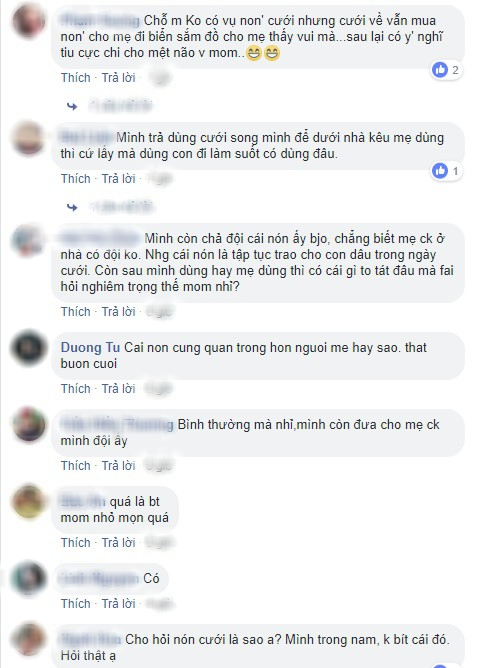Reply to the first comment at top
Screen dimensions: 501x668
[x=118, y=78]
